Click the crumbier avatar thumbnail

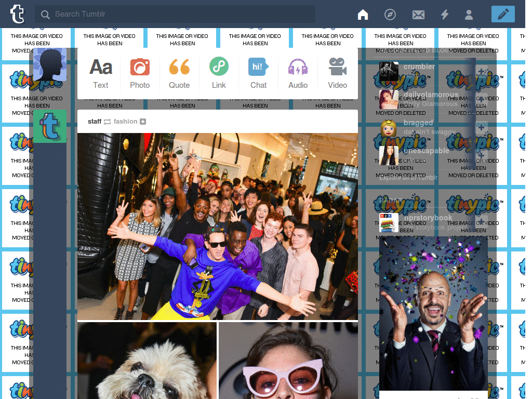click(389, 72)
